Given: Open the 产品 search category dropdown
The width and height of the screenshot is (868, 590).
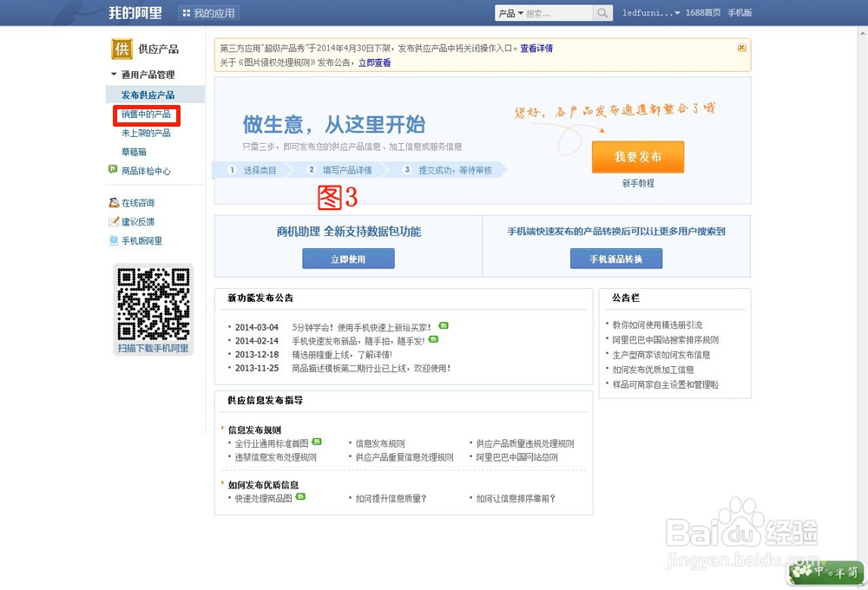Looking at the screenshot, I should pyautogui.click(x=510, y=13).
